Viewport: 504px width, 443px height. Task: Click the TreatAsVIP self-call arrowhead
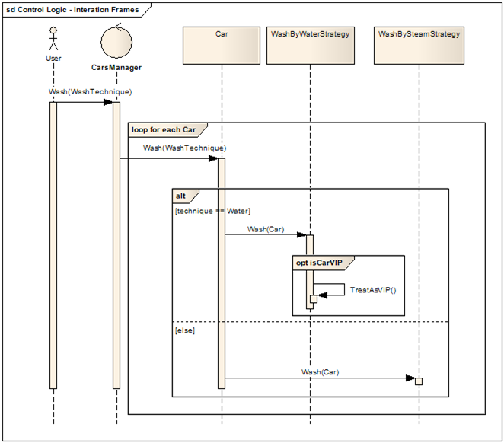pyautogui.click(x=322, y=295)
